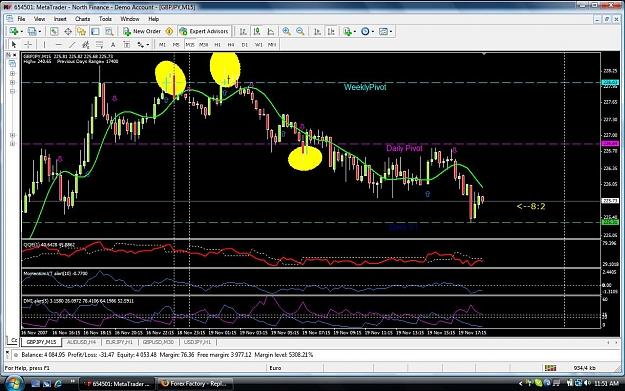
Task: Open the Periods clock icon
Action: [365, 31]
